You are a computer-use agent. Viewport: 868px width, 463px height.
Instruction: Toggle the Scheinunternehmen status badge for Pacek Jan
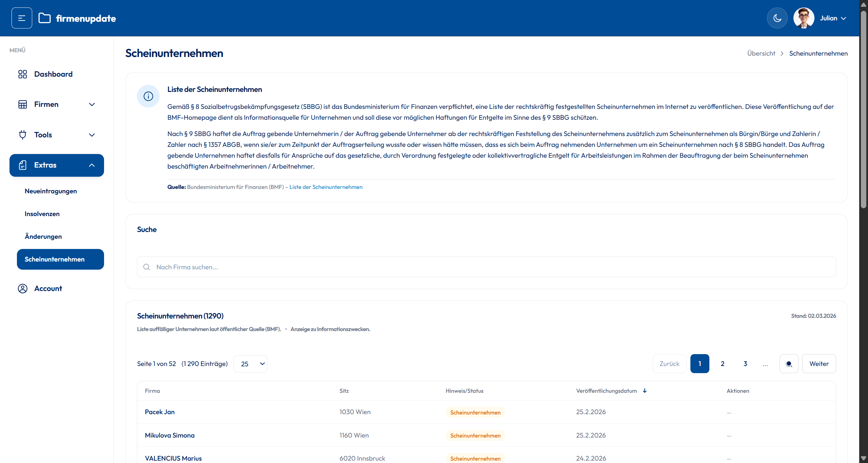tap(475, 412)
